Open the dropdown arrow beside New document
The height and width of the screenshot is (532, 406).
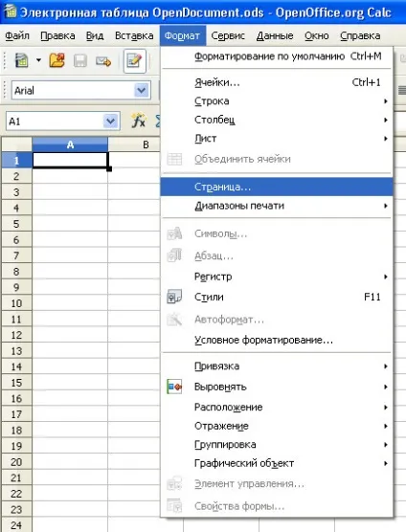[x=38, y=60]
